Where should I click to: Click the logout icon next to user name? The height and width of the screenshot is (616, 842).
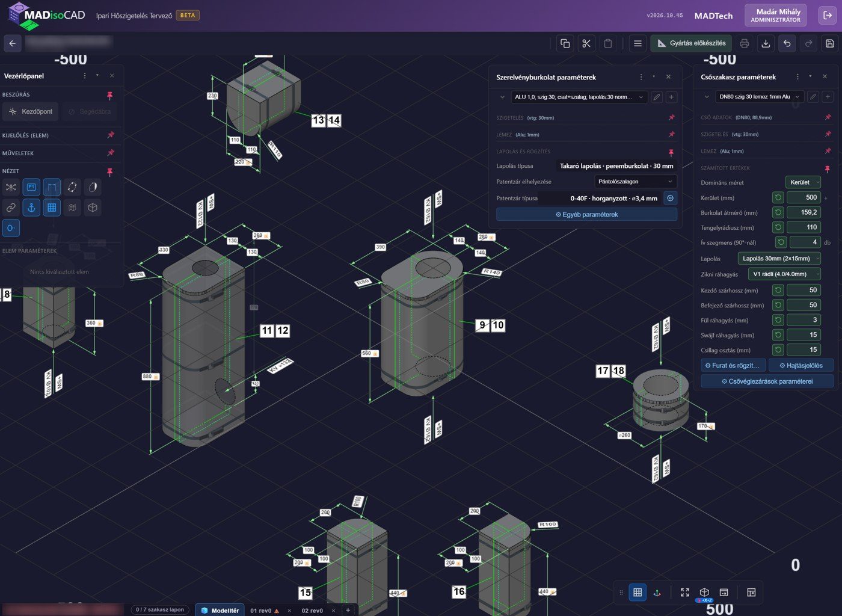point(828,16)
